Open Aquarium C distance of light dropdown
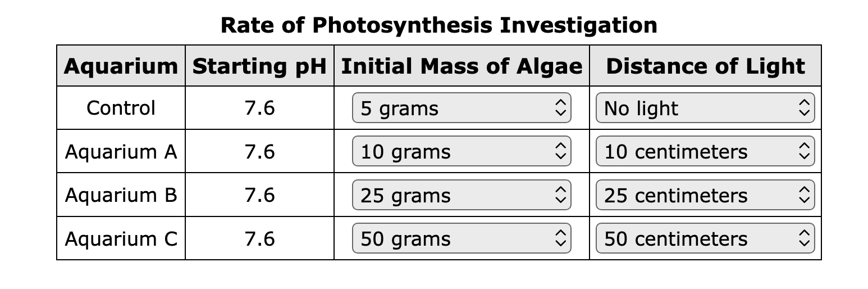Screen dimensions: 868x289 coord(705,238)
